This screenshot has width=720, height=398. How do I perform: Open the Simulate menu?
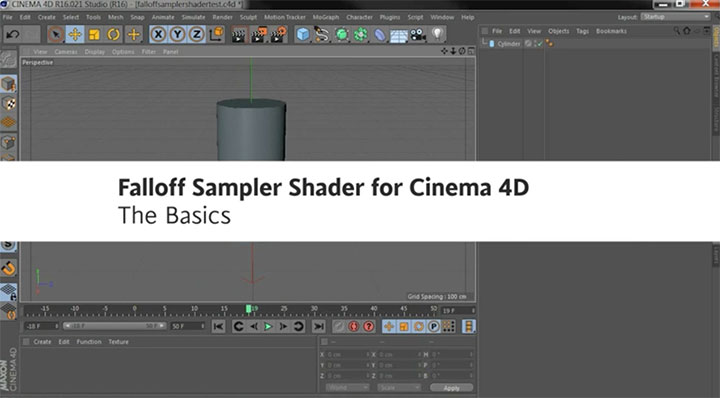[193, 17]
